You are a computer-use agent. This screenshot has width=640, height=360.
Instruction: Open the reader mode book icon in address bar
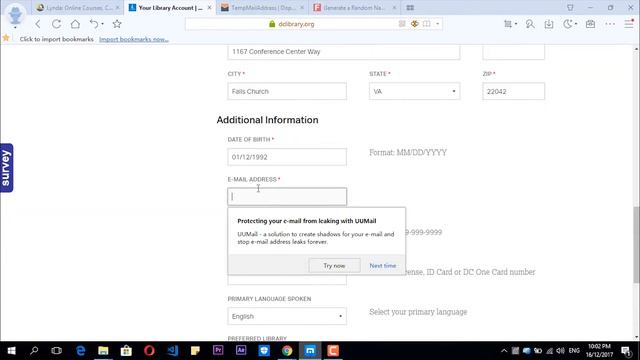click(x=427, y=24)
